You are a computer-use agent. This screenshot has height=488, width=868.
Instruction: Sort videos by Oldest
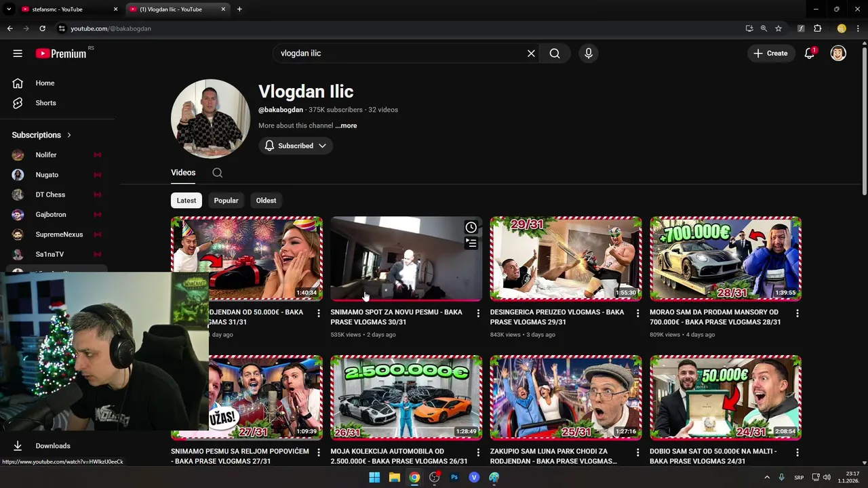click(x=266, y=201)
